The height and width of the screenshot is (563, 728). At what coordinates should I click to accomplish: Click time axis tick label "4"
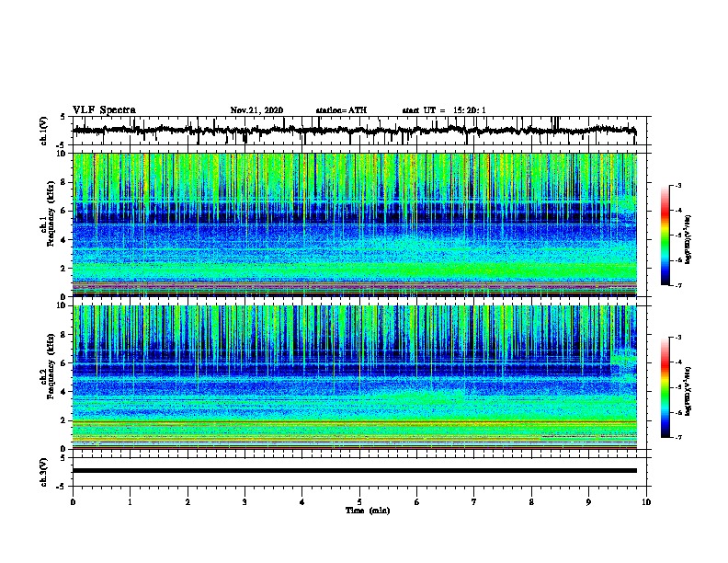coord(302,502)
